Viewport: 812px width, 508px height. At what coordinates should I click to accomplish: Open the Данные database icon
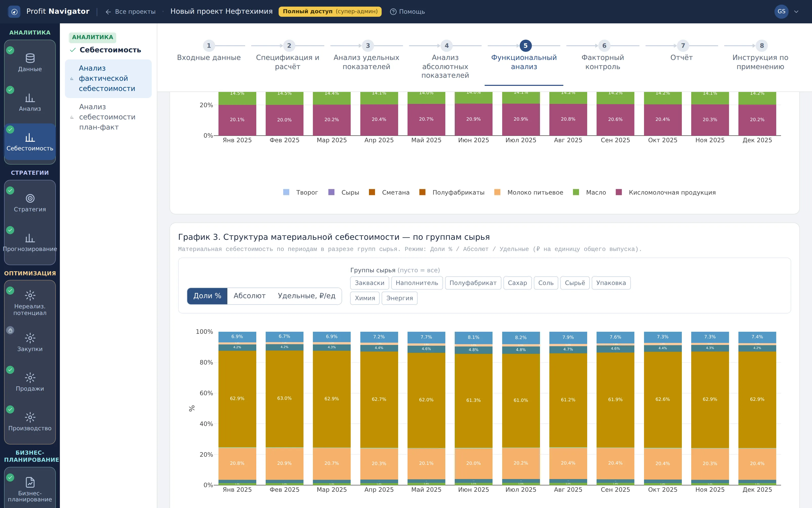pos(30,58)
